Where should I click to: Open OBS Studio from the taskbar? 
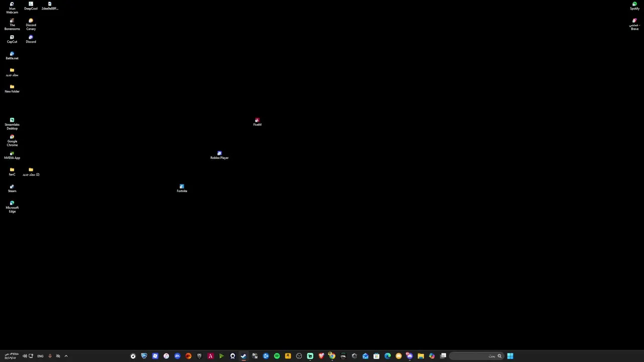(299, 356)
